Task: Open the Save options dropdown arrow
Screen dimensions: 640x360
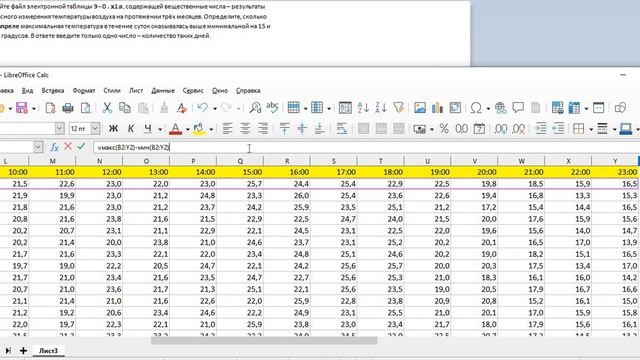Action: coord(33,108)
